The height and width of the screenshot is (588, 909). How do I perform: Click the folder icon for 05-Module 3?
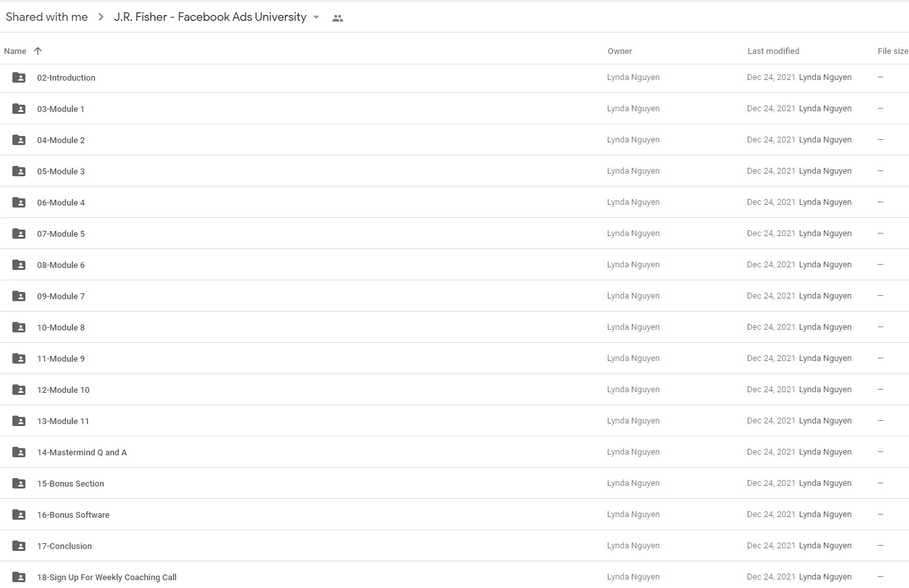coord(19,171)
